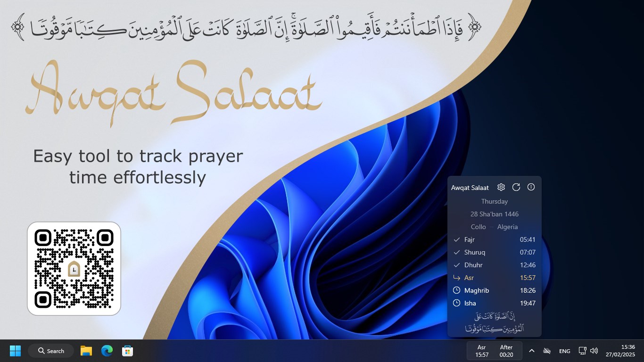644x362 pixels.
Task: Scan the QR code image on the desktop
Action: pyautogui.click(x=74, y=268)
